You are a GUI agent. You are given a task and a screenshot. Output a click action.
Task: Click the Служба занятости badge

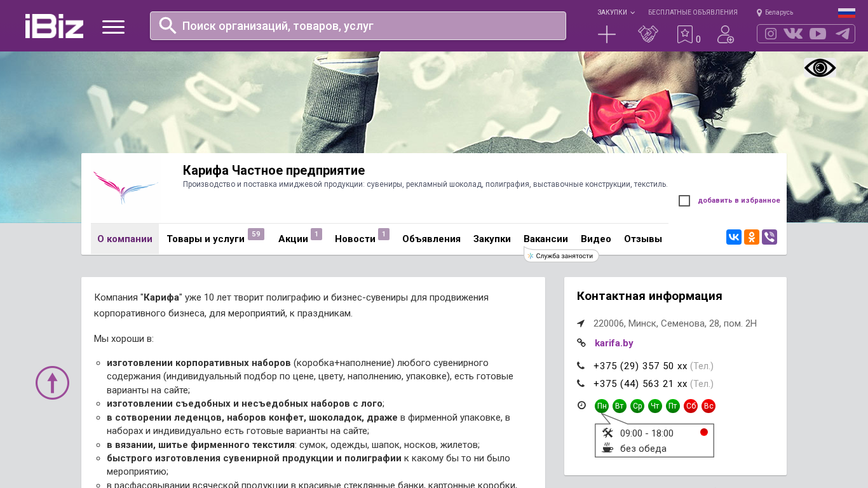pos(562,256)
